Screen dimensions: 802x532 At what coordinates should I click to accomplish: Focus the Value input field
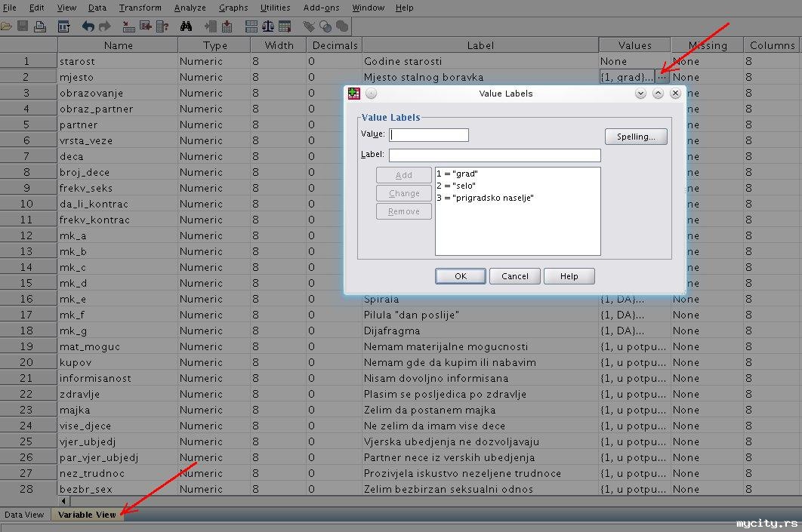click(x=429, y=134)
